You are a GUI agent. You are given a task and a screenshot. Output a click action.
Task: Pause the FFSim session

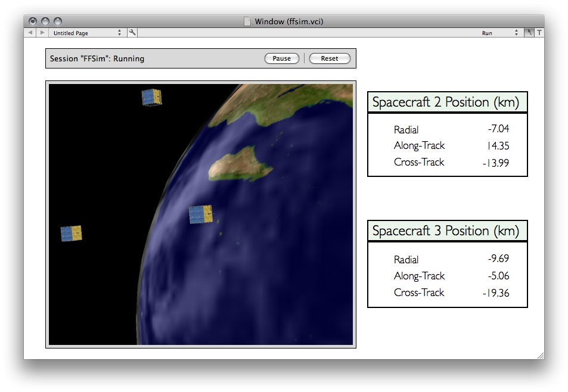click(281, 58)
